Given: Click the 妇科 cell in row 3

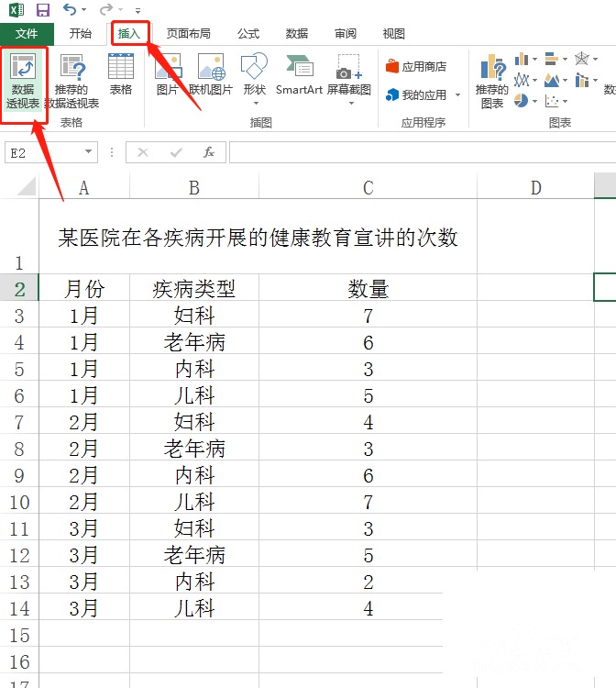Looking at the screenshot, I should [194, 316].
